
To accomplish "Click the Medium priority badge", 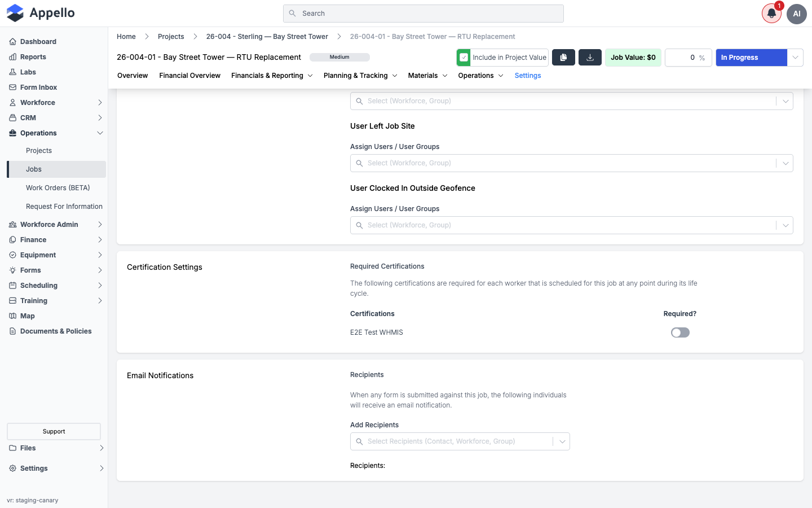I will click(x=339, y=57).
